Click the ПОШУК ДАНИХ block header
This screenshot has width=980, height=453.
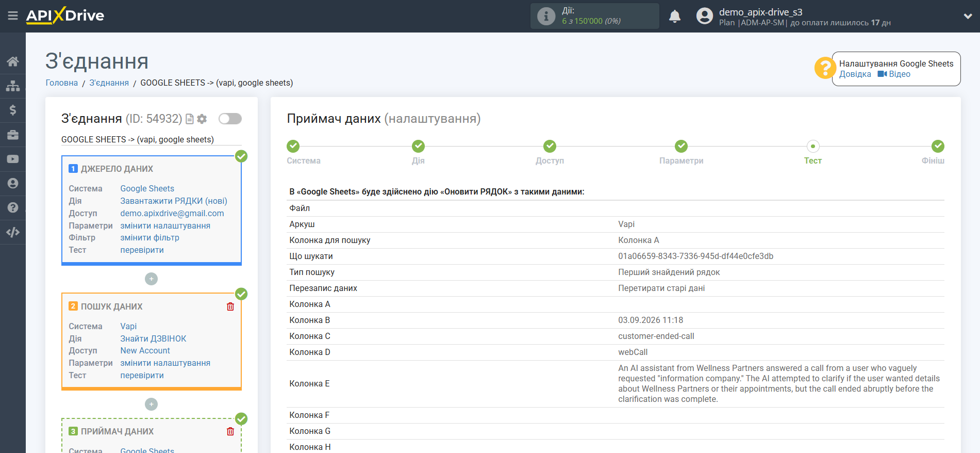(111, 306)
